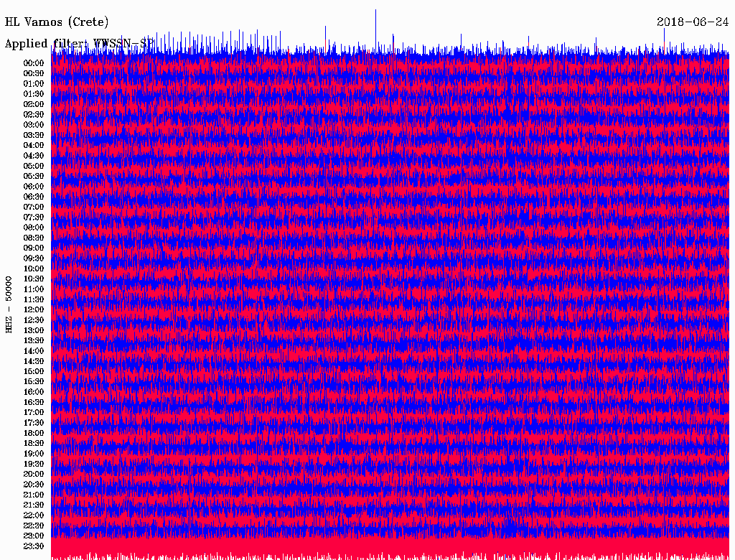Click the 'Applied filter: WWSSN-SP' label

(79, 44)
